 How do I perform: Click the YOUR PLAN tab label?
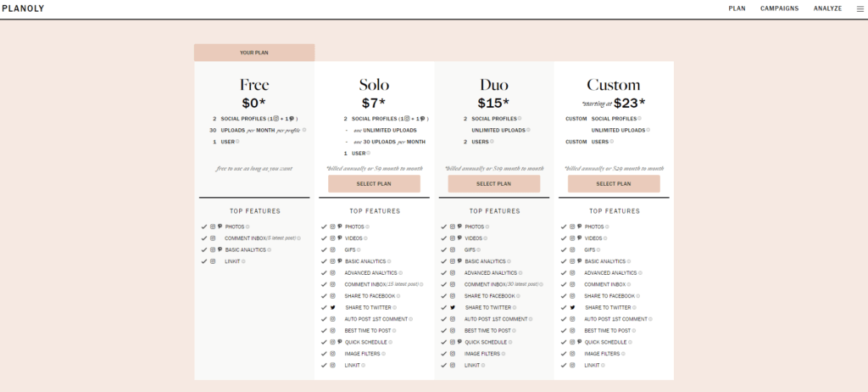pos(254,53)
